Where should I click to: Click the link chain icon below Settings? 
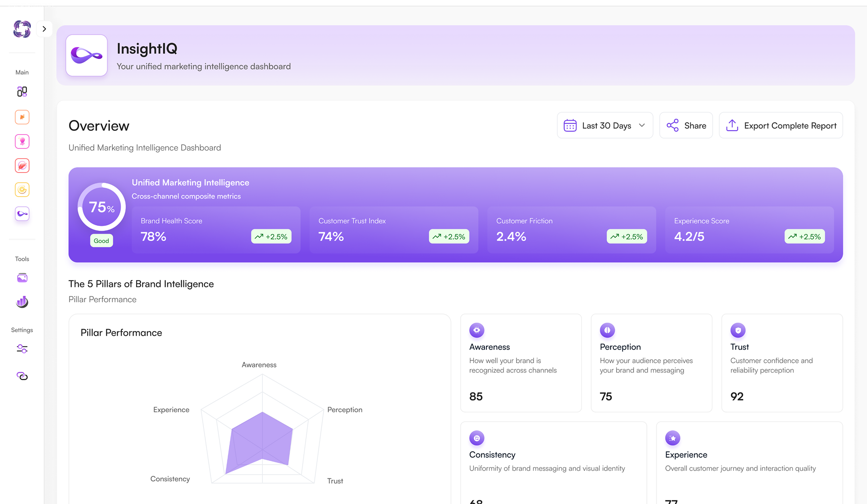[22, 376]
